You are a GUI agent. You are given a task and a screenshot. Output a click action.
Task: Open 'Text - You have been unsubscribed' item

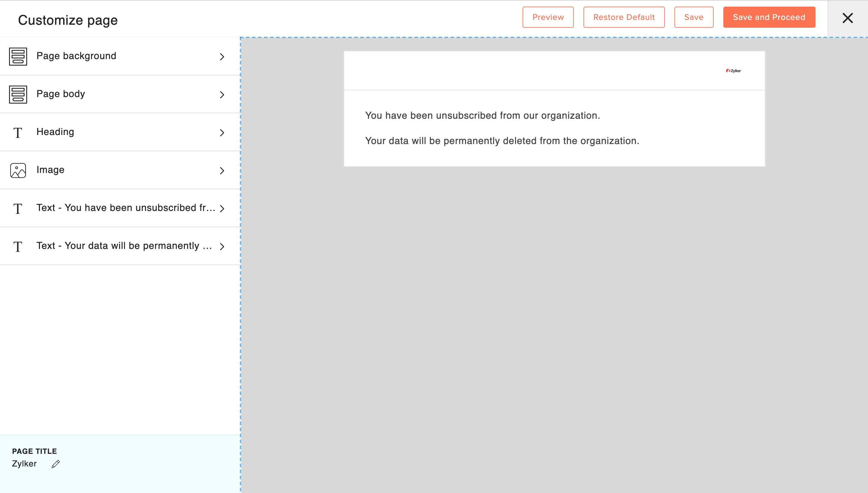[126, 208]
